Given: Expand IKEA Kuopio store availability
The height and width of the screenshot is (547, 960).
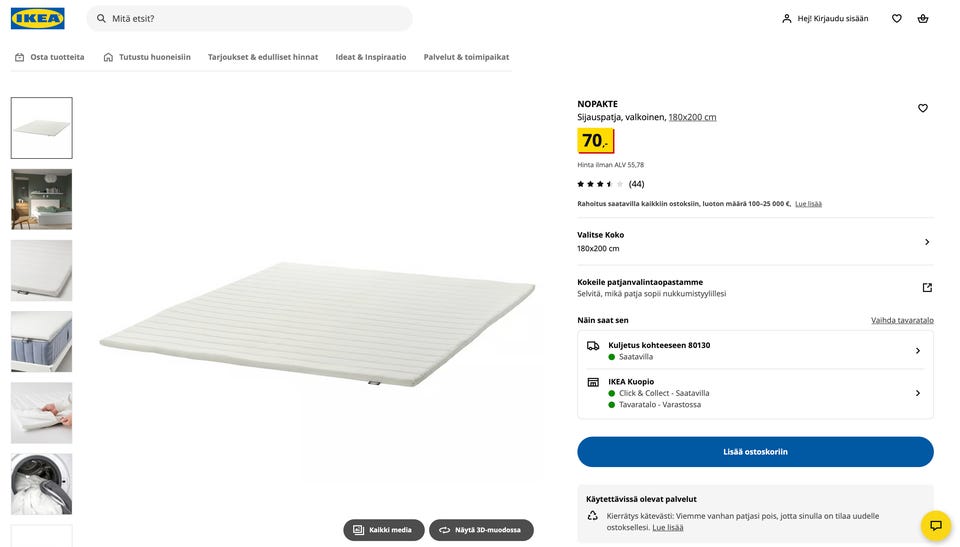Looking at the screenshot, I should [917, 393].
